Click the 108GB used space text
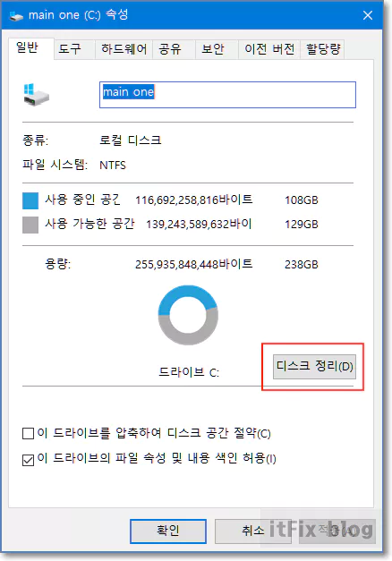This screenshot has width=392, height=561. click(x=302, y=200)
